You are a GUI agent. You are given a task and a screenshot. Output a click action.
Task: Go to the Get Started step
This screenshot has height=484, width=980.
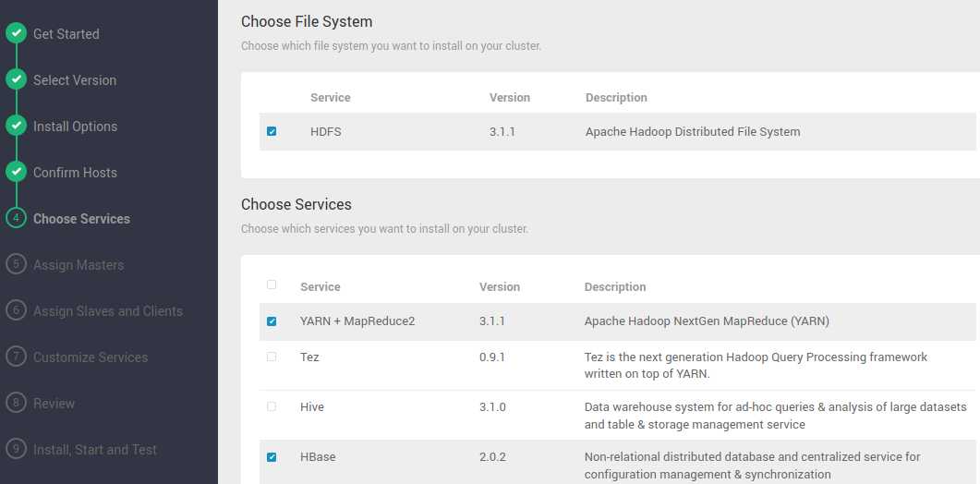[x=66, y=34]
